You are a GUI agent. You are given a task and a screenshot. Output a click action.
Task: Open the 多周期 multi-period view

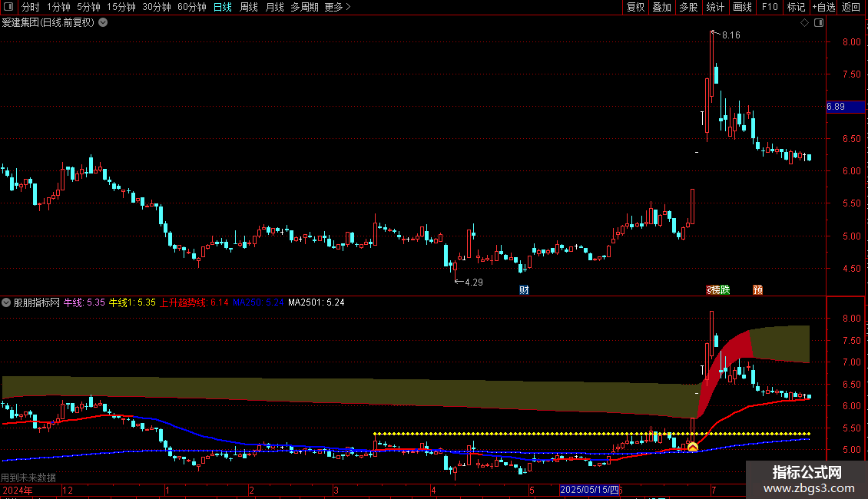[x=304, y=7]
